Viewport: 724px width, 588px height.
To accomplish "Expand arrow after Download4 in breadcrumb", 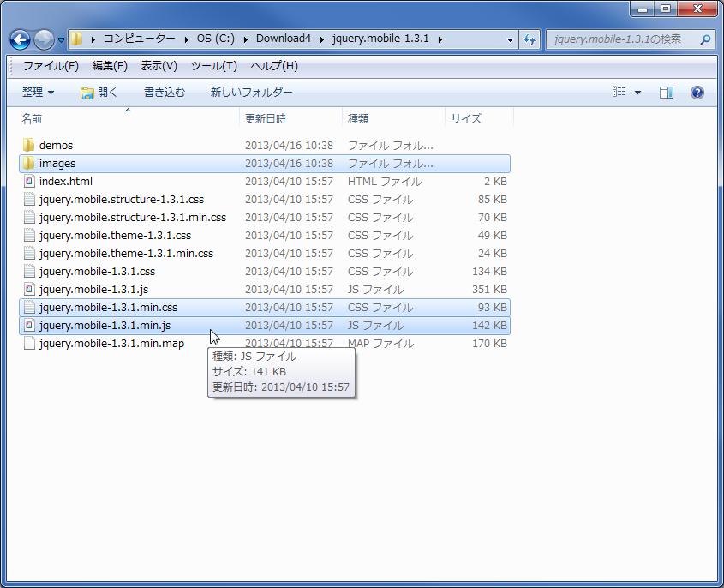I will click(322, 39).
